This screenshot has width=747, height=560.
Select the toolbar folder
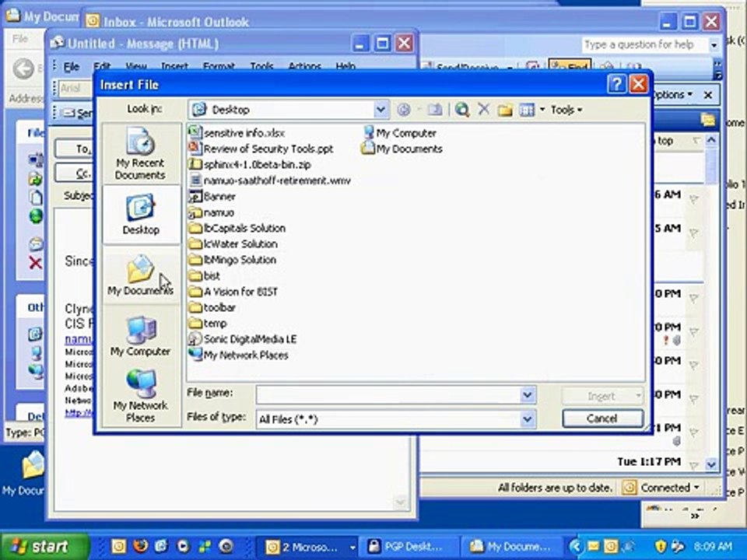click(212, 308)
